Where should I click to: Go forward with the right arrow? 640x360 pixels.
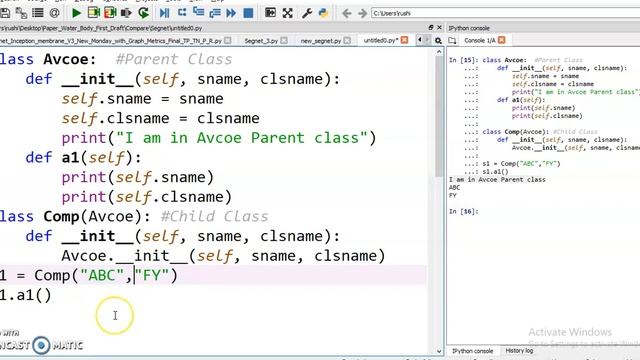362,13
